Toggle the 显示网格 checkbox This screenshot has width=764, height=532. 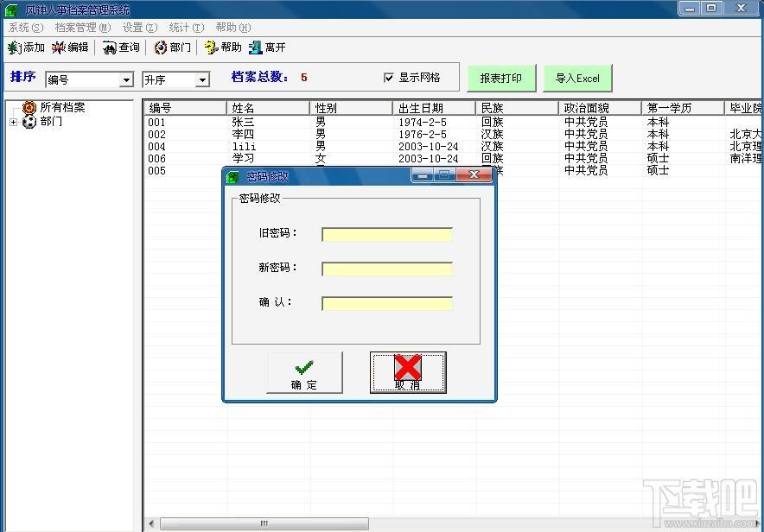(x=388, y=78)
